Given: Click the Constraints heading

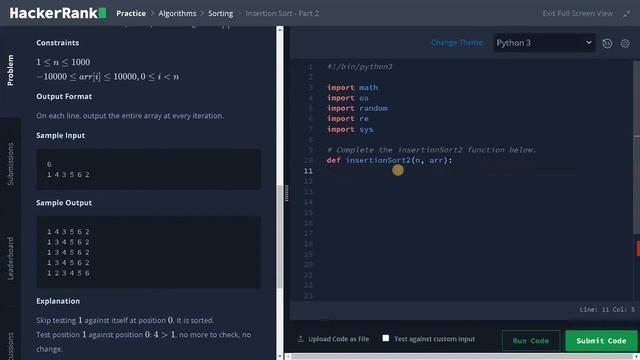Looking at the screenshot, I should tap(58, 42).
